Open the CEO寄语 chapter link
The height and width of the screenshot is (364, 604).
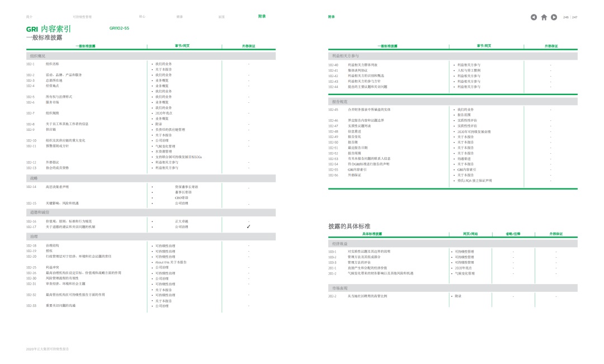[x=182, y=198]
